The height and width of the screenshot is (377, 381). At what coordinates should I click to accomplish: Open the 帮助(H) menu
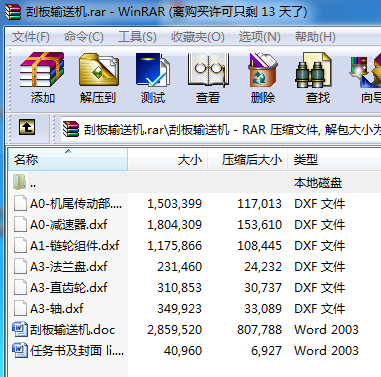pyautogui.click(x=315, y=37)
